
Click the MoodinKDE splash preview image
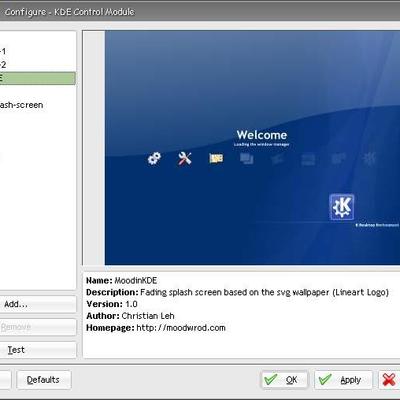point(252,148)
